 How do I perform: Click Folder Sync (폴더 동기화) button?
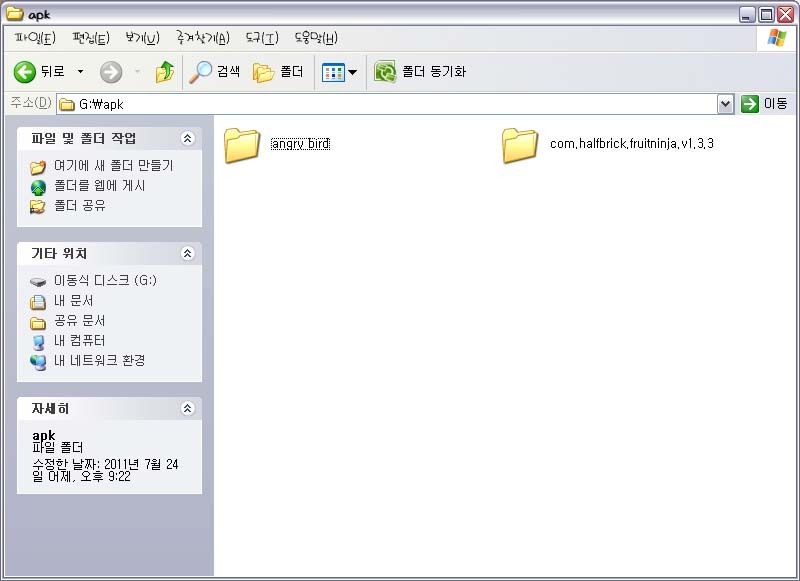tap(420, 72)
